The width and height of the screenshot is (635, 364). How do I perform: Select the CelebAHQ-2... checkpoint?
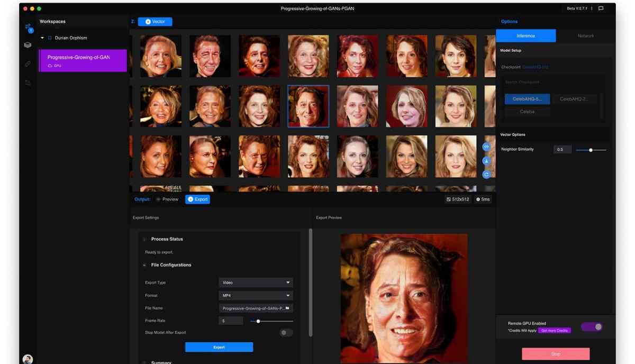(x=574, y=99)
